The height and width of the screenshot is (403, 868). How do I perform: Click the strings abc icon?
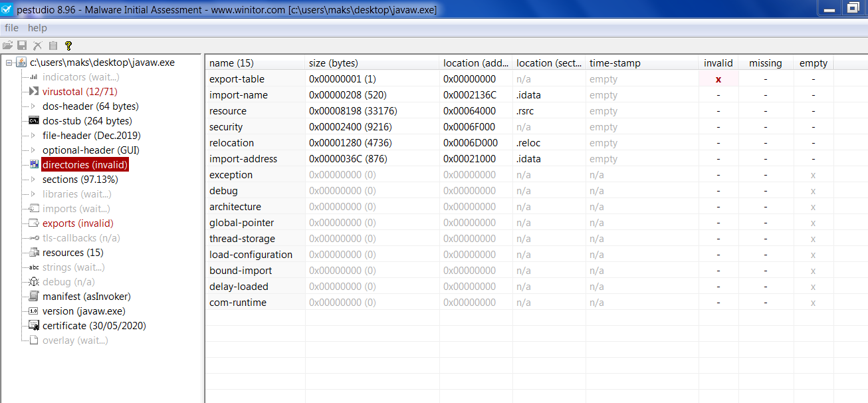coord(34,267)
